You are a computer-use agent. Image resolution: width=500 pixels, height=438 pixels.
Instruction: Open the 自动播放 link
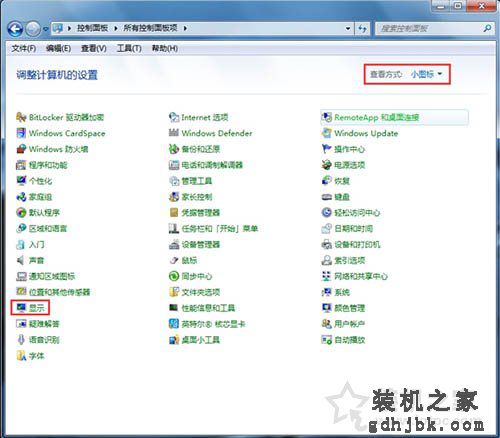point(350,340)
